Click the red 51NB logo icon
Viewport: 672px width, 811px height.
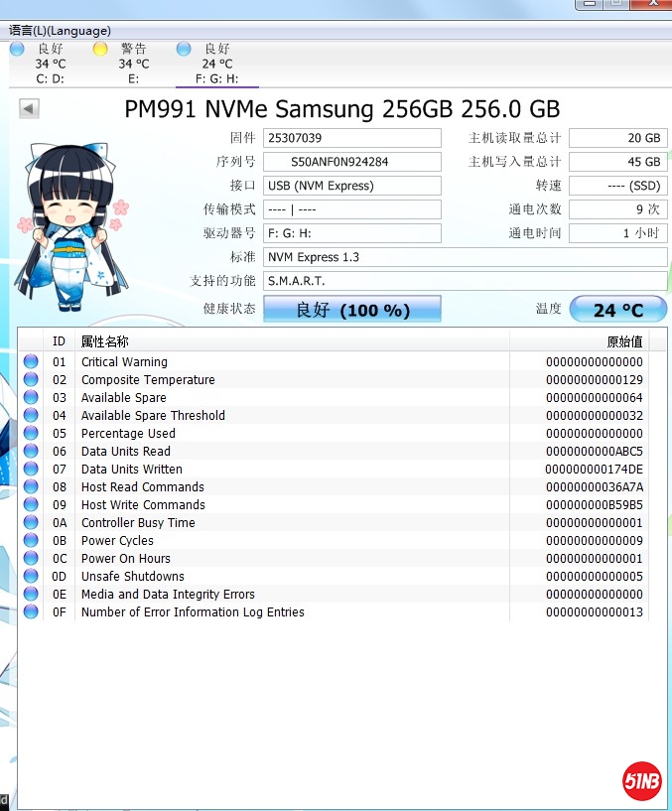[x=642, y=779]
